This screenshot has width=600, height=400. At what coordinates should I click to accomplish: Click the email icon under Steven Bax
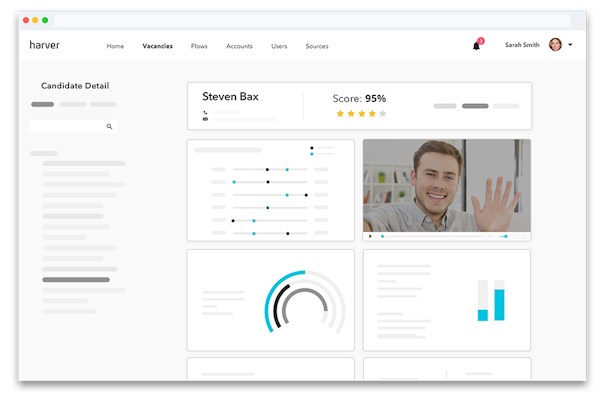[205, 119]
